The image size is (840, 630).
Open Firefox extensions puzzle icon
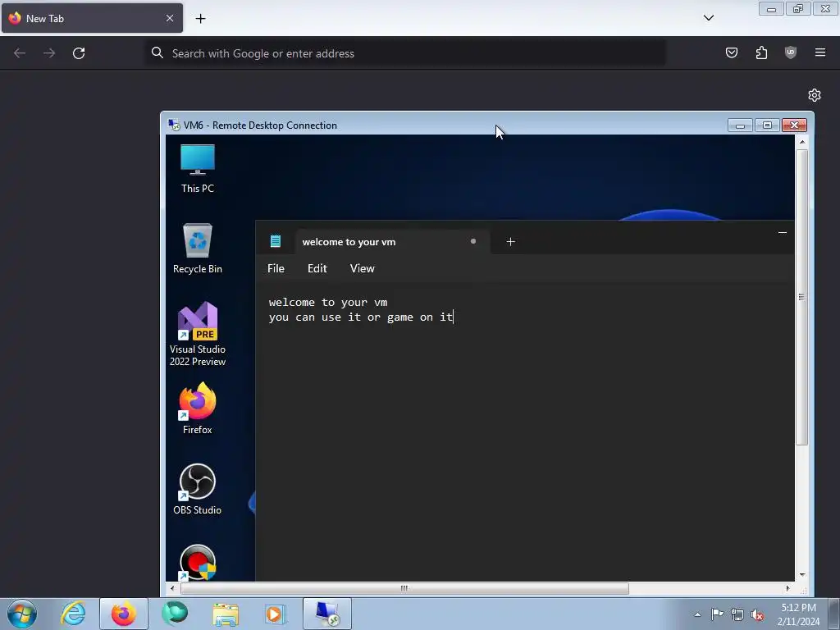(761, 52)
